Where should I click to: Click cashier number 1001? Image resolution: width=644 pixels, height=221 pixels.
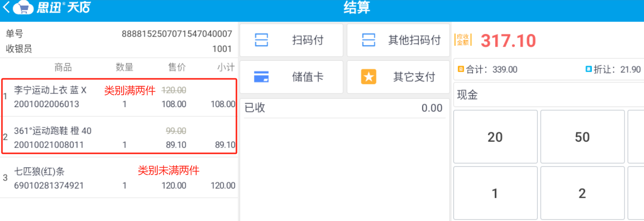click(x=222, y=49)
